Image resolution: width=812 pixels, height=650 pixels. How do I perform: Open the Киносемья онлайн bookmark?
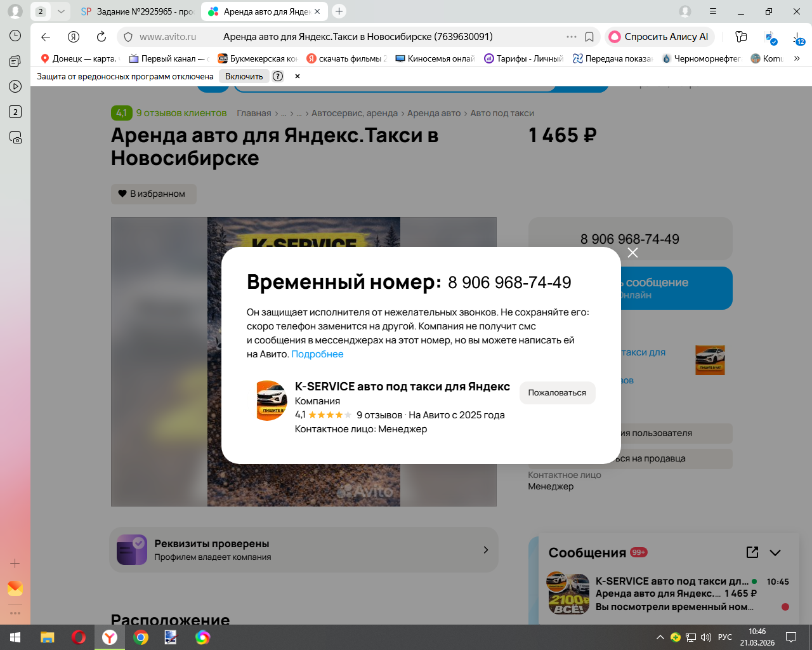click(x=436, y=58)
